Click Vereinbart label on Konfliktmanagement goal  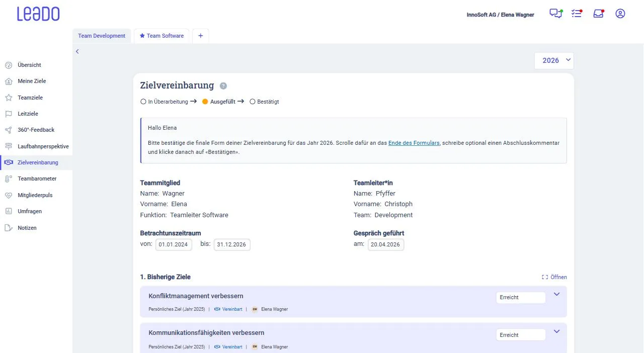[x=232, y=309]
